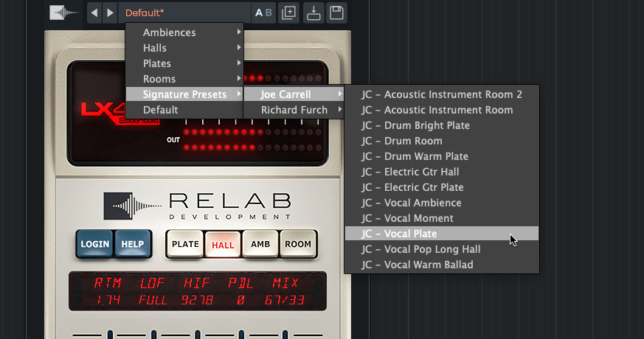The width and height of the screenshot is (644, 339).
Task: Select JC – Acoustic Instrument Room 2
Action: [x=442, y=94]
